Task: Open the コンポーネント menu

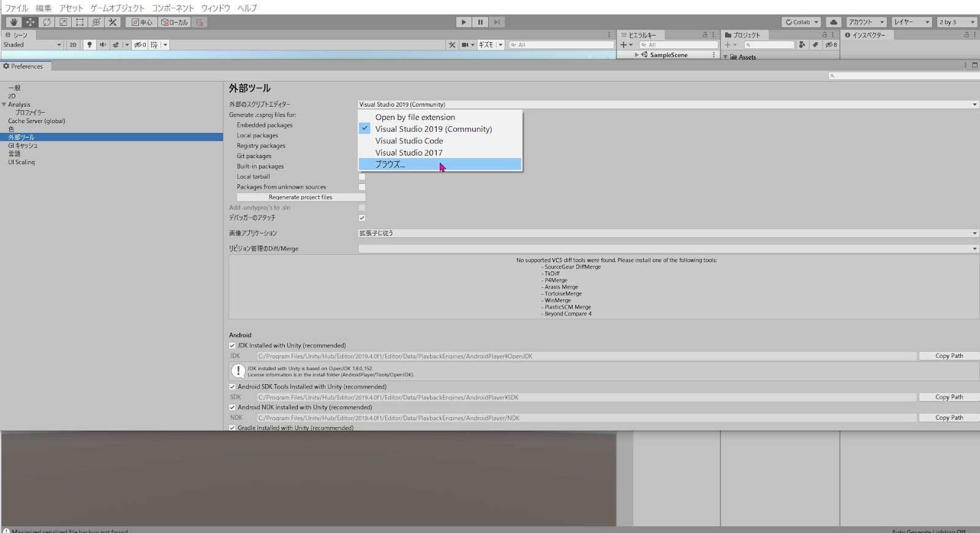Action: tap(173, 8)
